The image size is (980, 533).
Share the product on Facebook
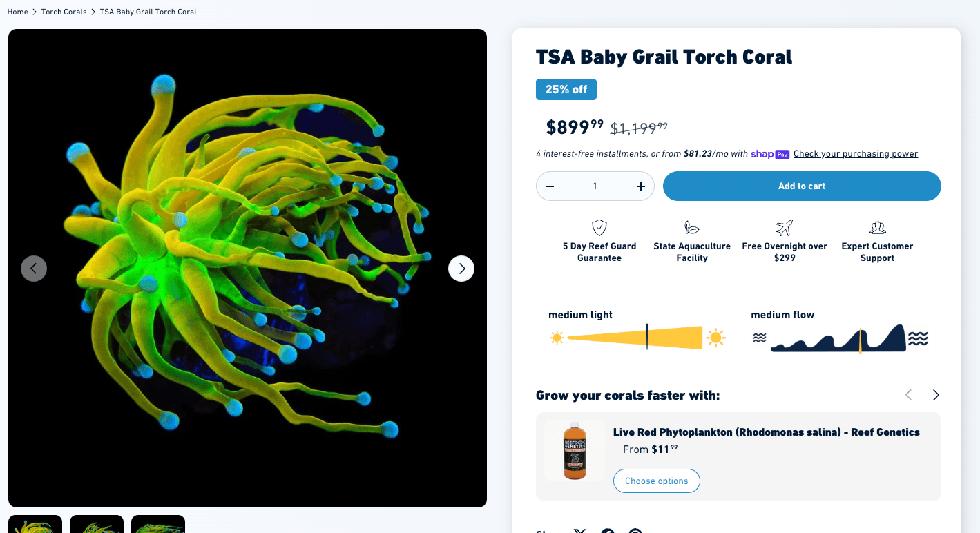607,531
